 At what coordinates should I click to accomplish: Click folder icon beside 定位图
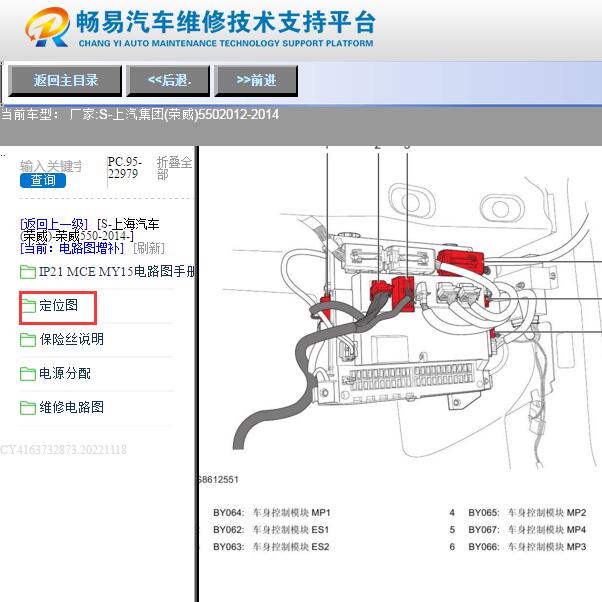[28, 306]
